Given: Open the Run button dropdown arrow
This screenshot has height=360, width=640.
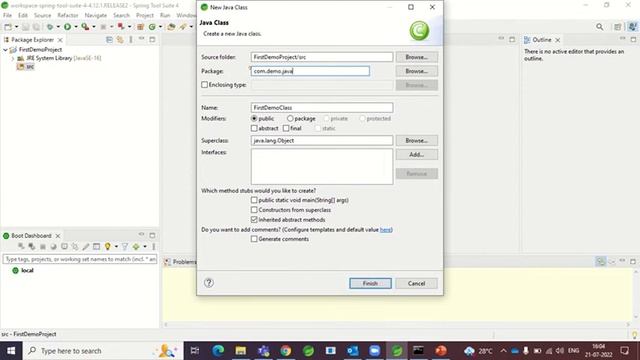Looking at the screenshot, I should click(76, 27).
